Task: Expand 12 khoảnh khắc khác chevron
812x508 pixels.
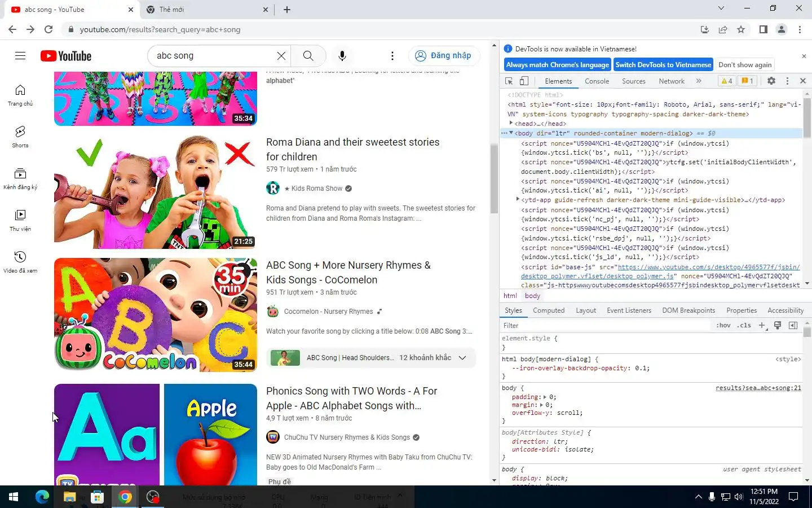Action: pos(462,358)
